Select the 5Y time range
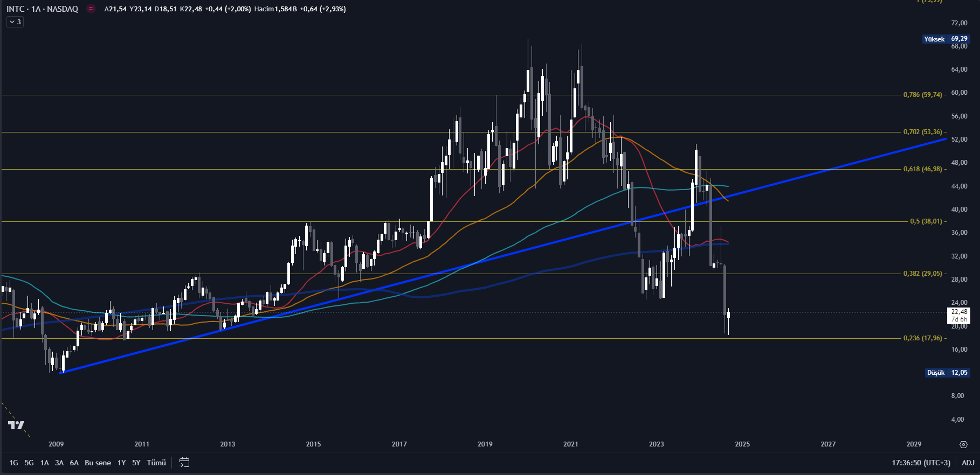Screen dimensions: 980x475 [136, 463]
